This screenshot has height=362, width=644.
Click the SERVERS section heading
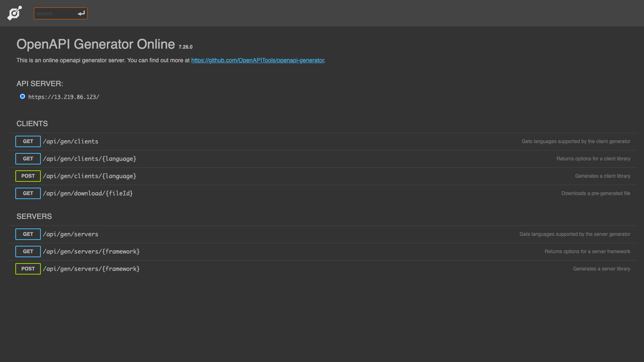click(x=34, y=216)
